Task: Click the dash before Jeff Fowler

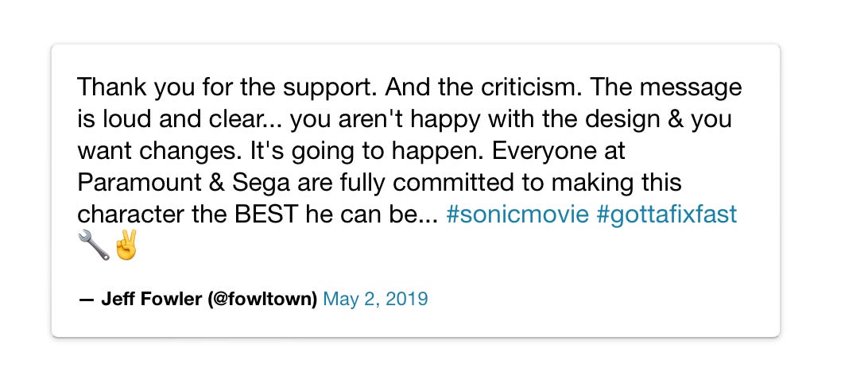Action: click(87, 300)
